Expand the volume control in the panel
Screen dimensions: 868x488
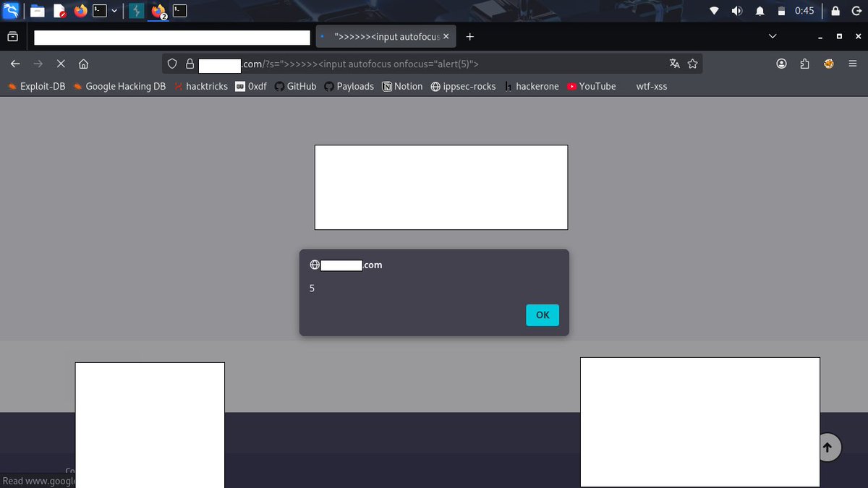737,11
